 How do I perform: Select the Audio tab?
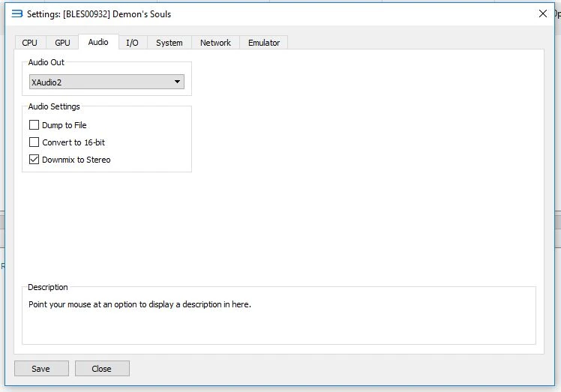point(98,42)
